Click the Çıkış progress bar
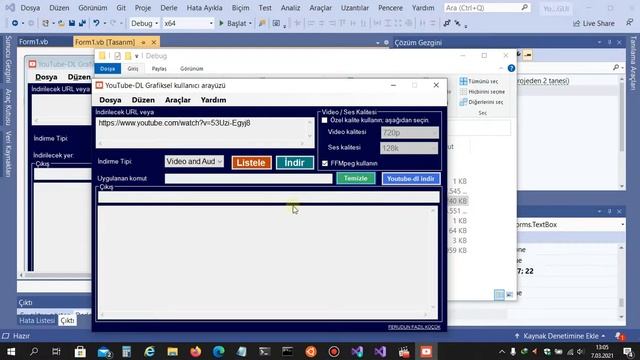640x360 pixels. [269, 198]
